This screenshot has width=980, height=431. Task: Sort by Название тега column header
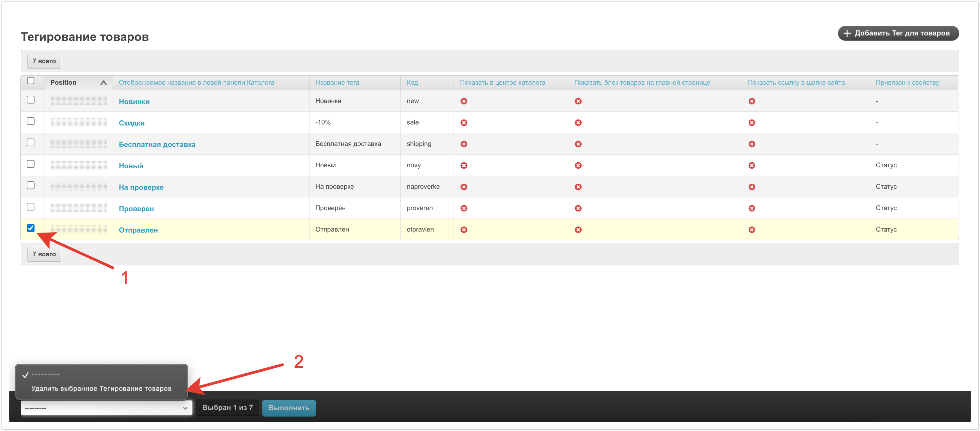[337, 83]
